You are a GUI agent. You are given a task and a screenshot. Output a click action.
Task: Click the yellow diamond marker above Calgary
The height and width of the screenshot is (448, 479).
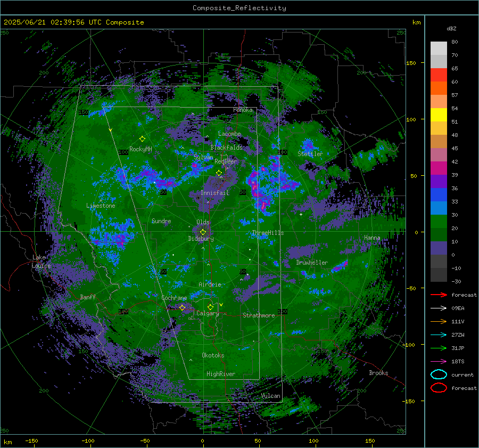(x=210, y=307)
